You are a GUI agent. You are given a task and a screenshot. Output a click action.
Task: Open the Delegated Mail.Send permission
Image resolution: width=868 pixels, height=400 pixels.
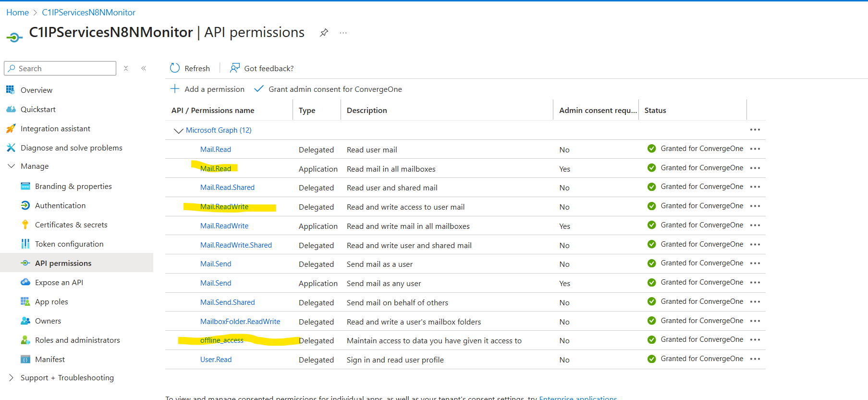[x=216, y=264]
